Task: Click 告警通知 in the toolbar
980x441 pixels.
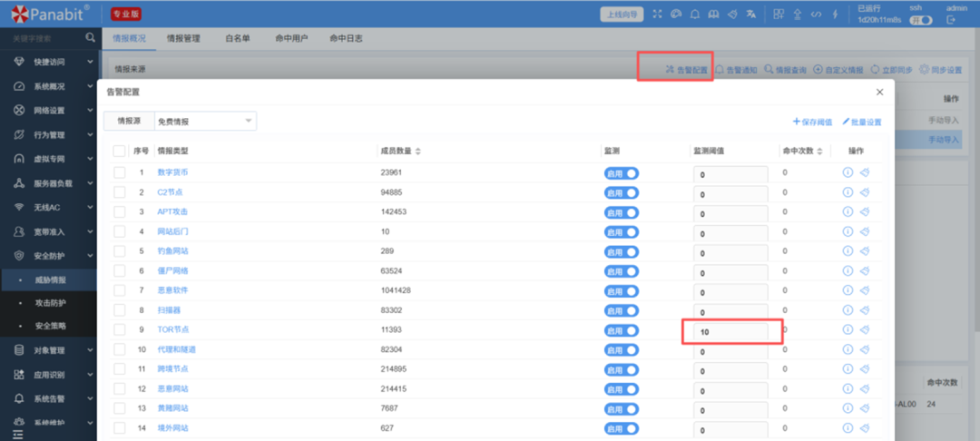Action: point(736,70)
